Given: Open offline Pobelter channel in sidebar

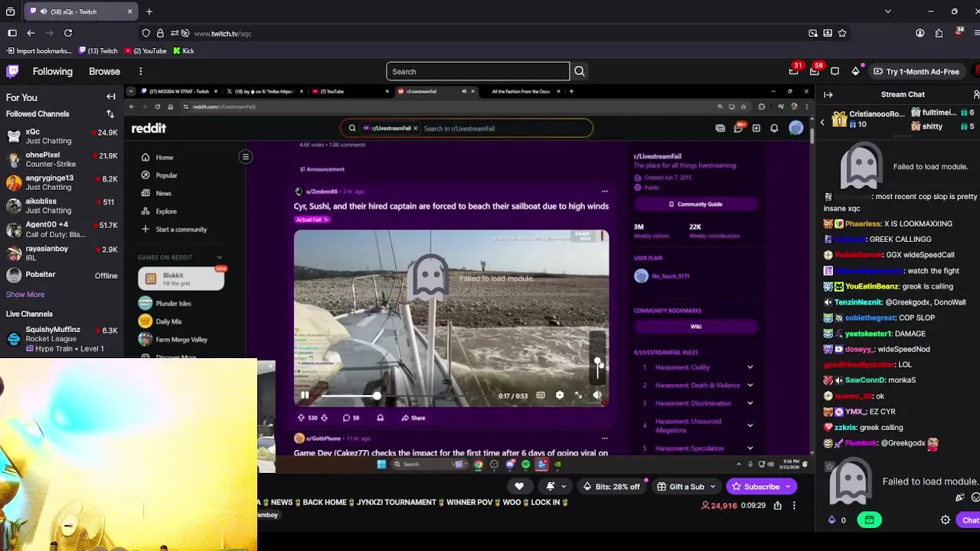Looking at the screenshot, I should click(x=61, y=275).
